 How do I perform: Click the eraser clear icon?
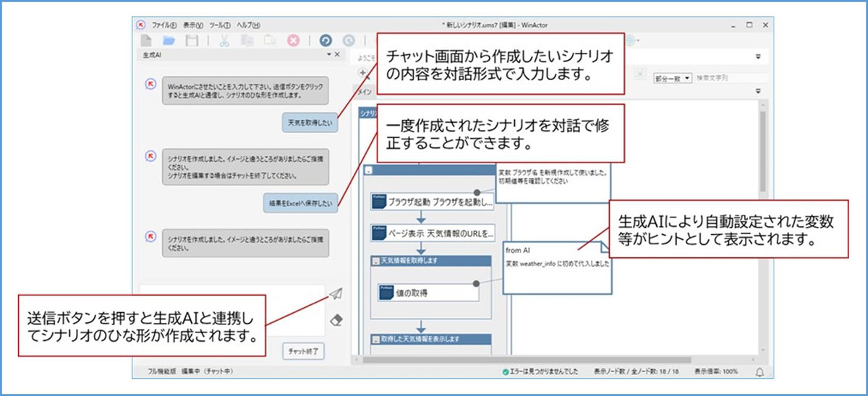[335, 319]
